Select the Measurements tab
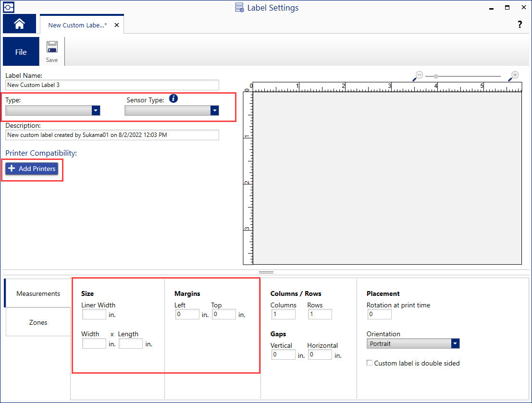This screenshot has height=403, width=532. coord(38,293)
